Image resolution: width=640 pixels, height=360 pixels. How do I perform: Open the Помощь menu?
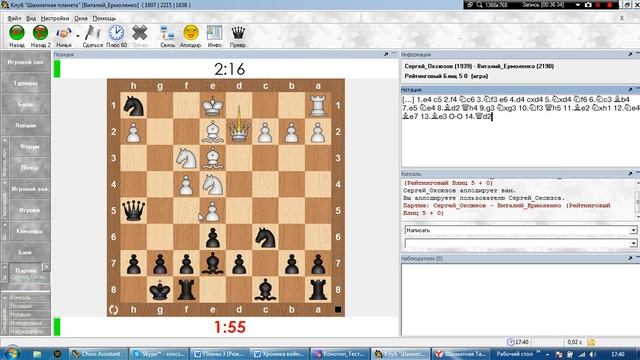click(104, 18)
